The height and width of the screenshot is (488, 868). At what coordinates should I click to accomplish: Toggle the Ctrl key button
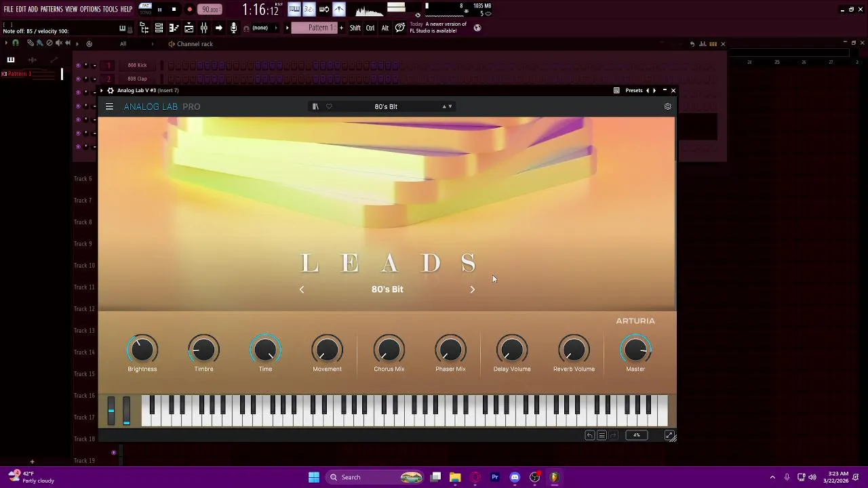click(x=370, y=28)
